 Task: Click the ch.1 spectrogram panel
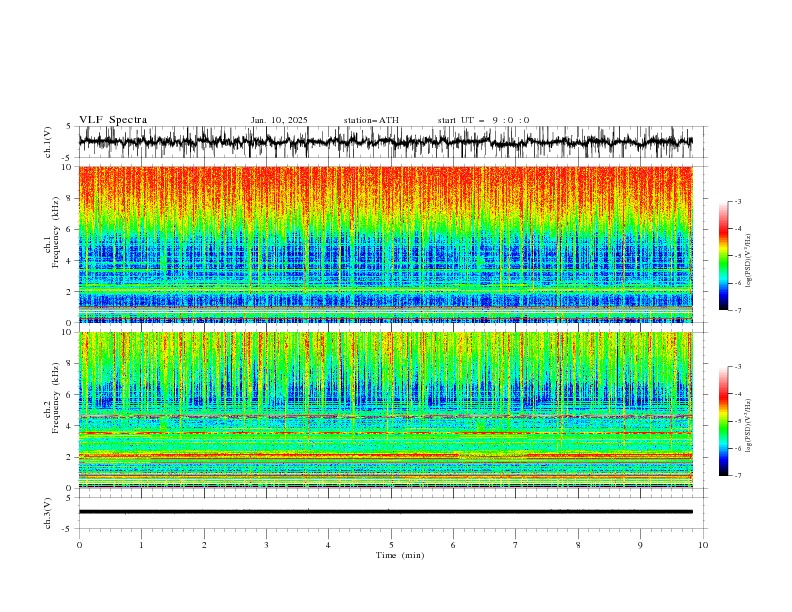[x=385, y=244]
